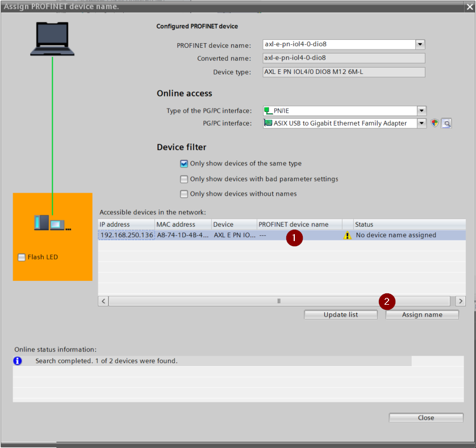
Task: Click the Update list button
Action: point(340,314)
